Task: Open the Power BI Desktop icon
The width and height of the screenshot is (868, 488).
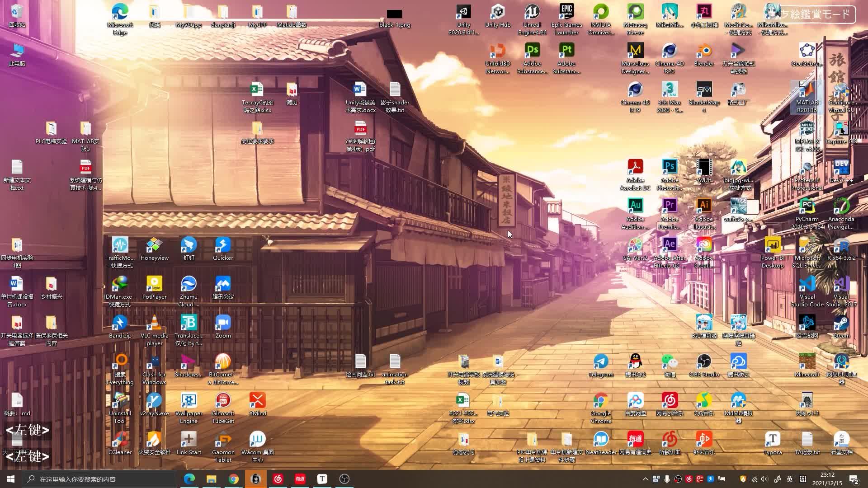Action: [x=773, y=253]
